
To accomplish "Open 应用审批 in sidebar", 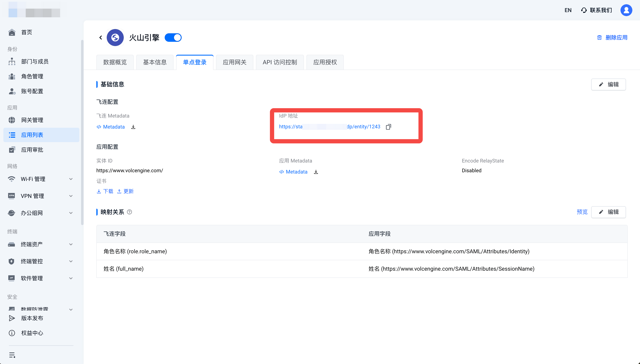I will tap(41, 150).
